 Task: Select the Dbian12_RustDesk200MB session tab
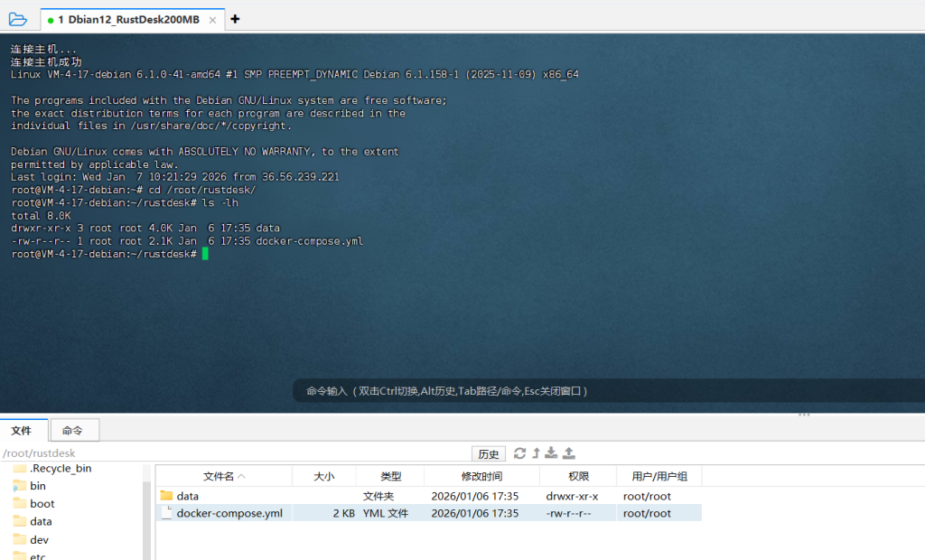pyautogui.click(x=128, y=19)
